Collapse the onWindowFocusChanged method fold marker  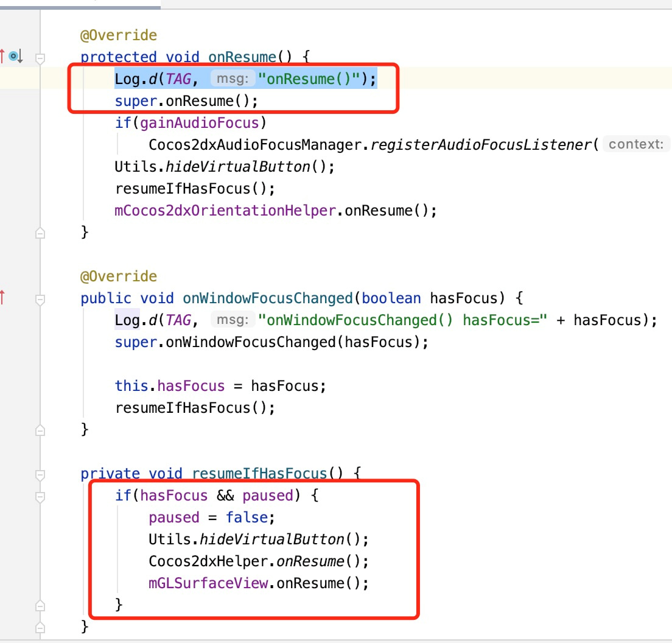[x=40, y=299]
